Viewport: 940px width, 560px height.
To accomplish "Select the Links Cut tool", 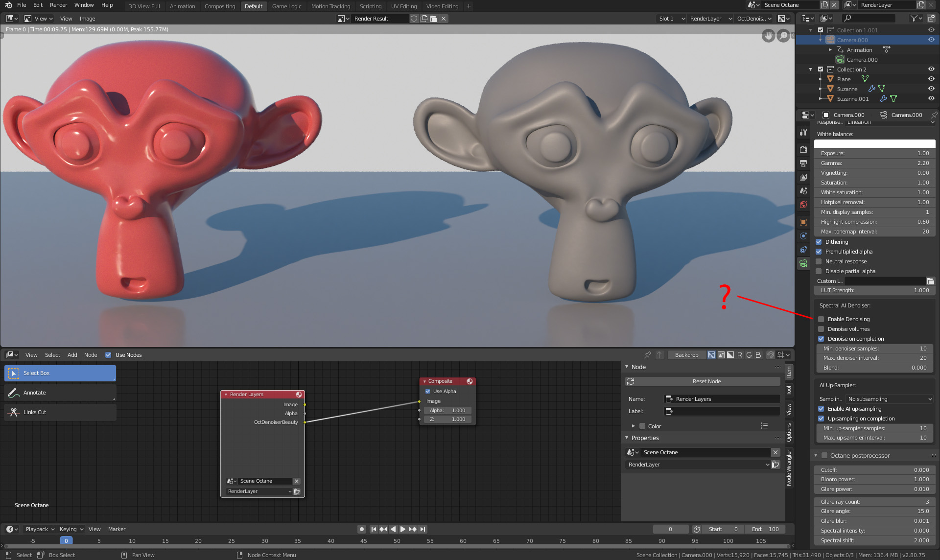I will click(34, 412).
